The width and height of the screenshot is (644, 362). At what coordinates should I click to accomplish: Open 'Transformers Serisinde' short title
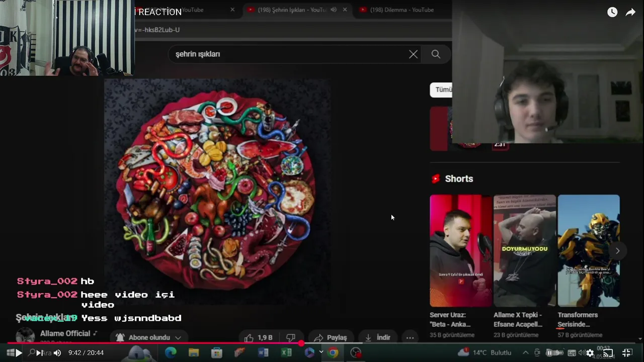pos(578,319)
